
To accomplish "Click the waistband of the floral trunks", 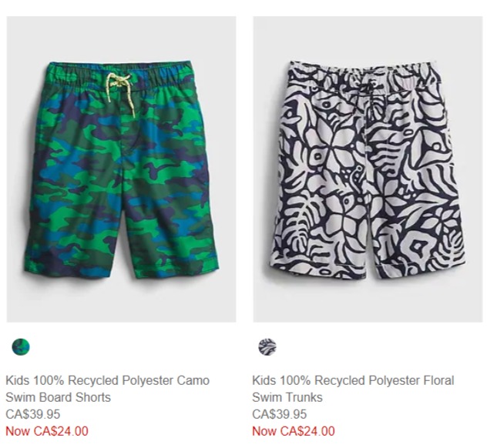I will [365, 76].
